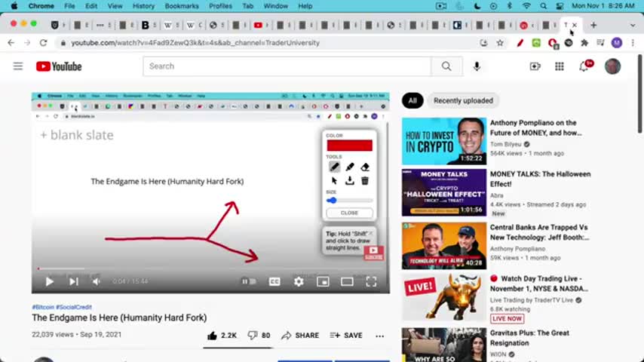644x362 pixels.
Task: Open the YouTube apps grid
Action: tap(560, 66)
